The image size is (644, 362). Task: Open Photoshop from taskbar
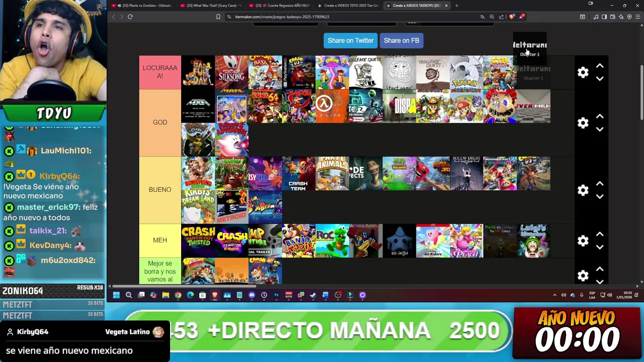coord(276,295)
